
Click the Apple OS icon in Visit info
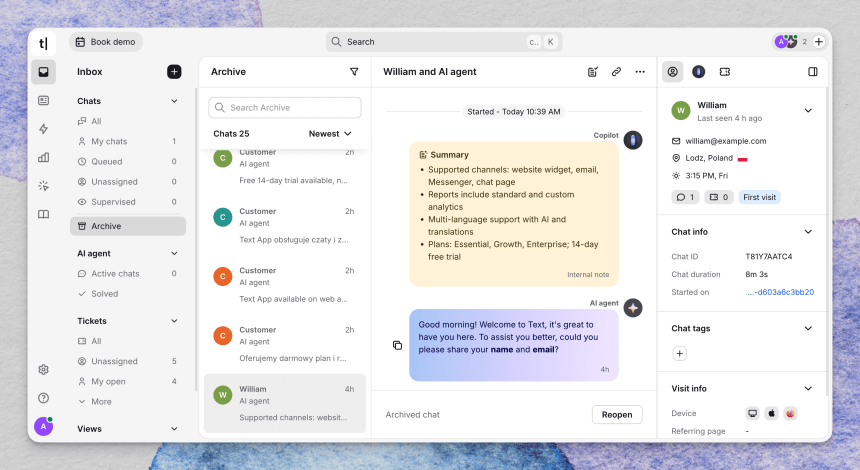pos(771,414)
